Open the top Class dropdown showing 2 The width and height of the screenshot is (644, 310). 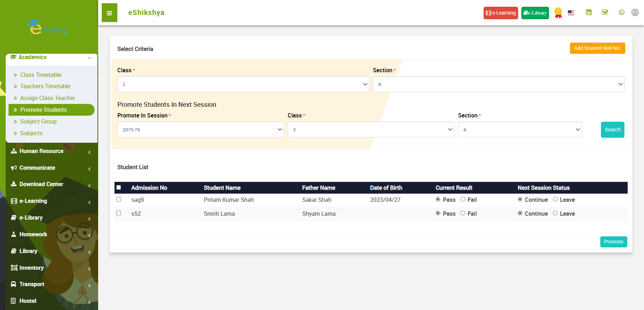pos(243,84)
